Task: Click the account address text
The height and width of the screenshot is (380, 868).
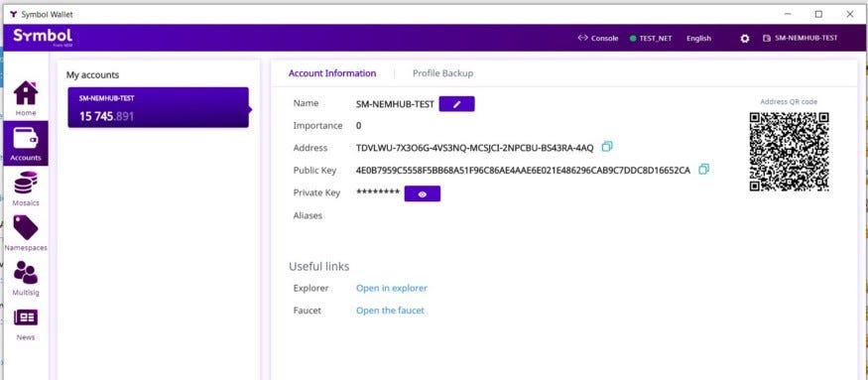Action: coord(474,148)
